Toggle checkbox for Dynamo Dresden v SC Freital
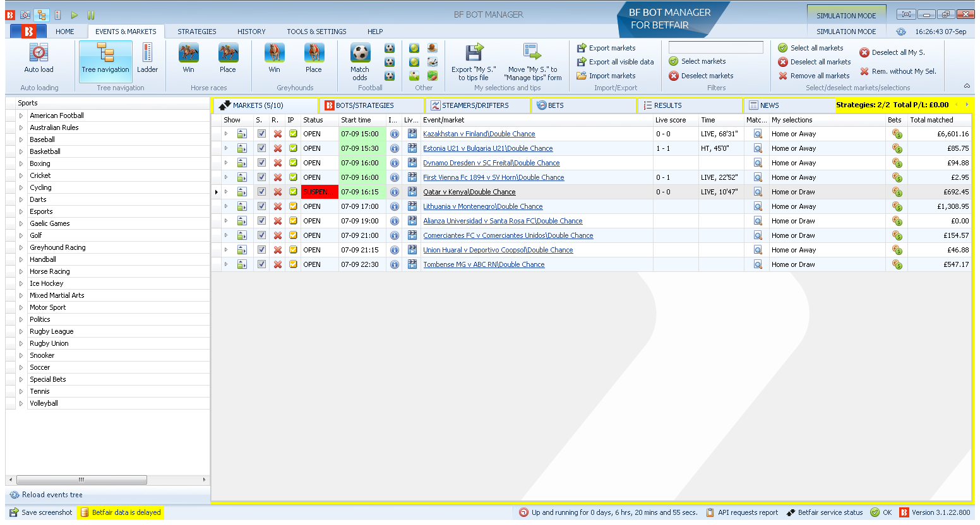The height and width of the screenshot is (525, 980). pos(261,163)
